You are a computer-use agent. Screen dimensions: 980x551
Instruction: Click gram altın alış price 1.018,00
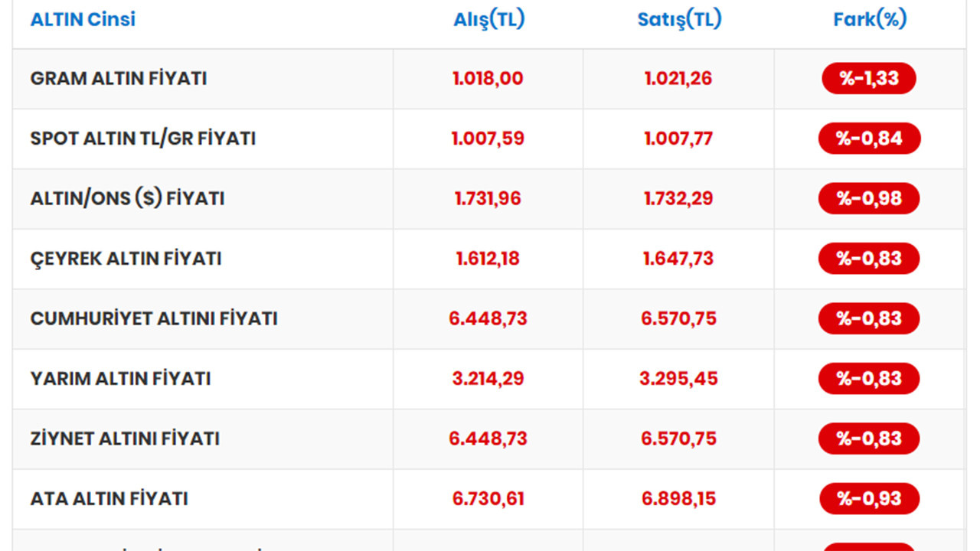(488, 79)
